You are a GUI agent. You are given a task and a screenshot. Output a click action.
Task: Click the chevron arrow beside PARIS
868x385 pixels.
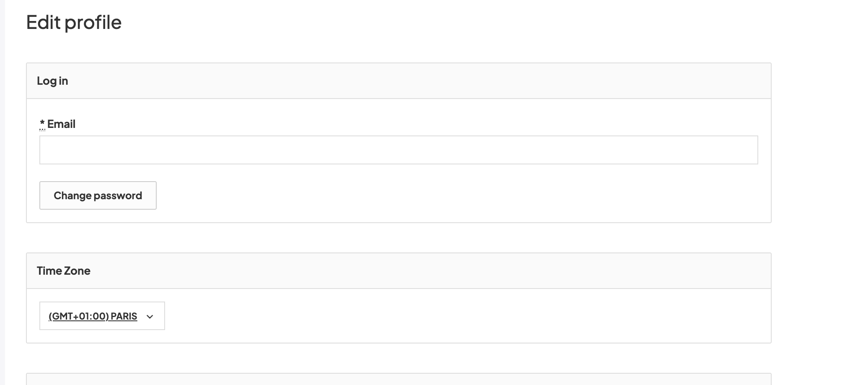150,317
